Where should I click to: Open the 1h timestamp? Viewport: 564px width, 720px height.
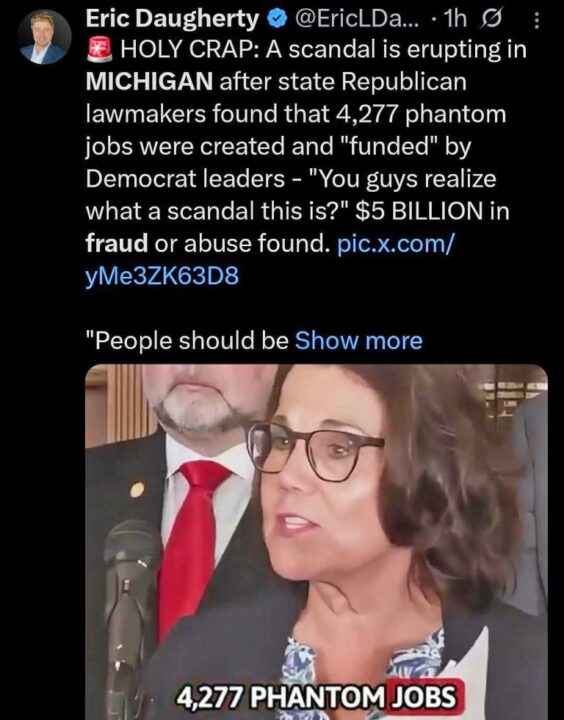[456, 19]
